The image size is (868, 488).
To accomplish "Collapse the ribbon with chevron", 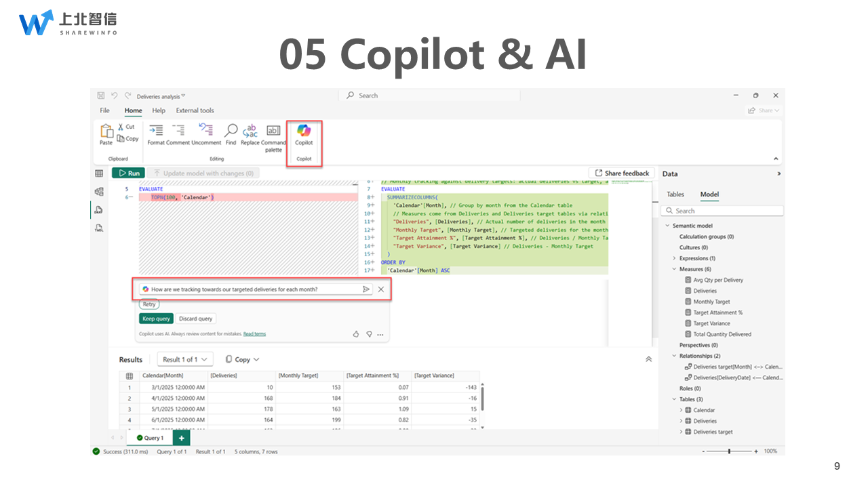I will pos(776,159).
